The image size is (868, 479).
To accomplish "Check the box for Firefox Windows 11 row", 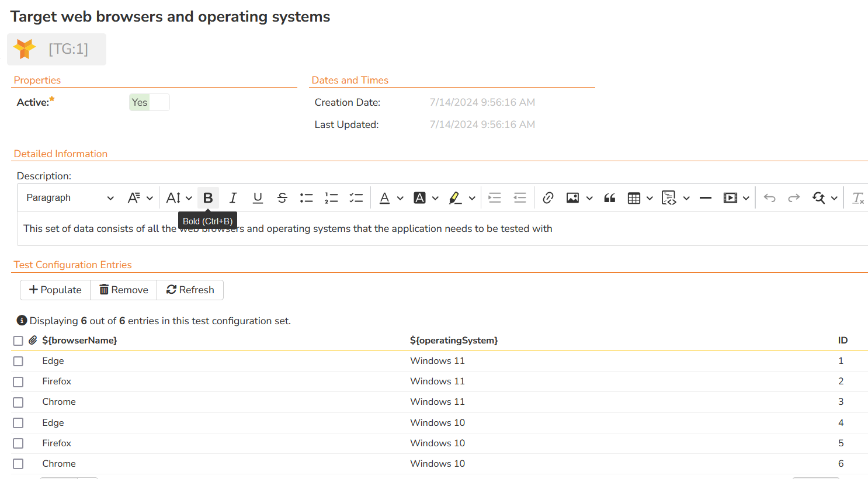I will click(18, 382).
